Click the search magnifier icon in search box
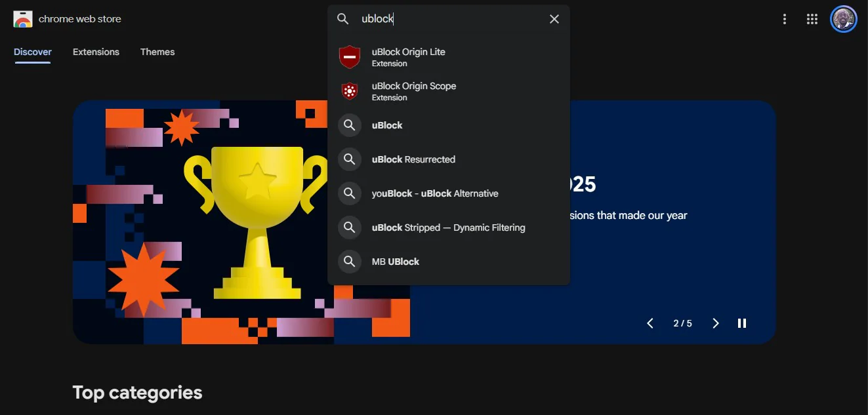This screenshot has width=868, height=415. click(x=343, y=19)
